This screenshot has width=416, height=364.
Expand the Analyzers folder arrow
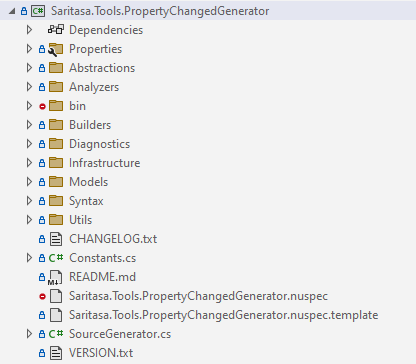(x=29, y=87)
